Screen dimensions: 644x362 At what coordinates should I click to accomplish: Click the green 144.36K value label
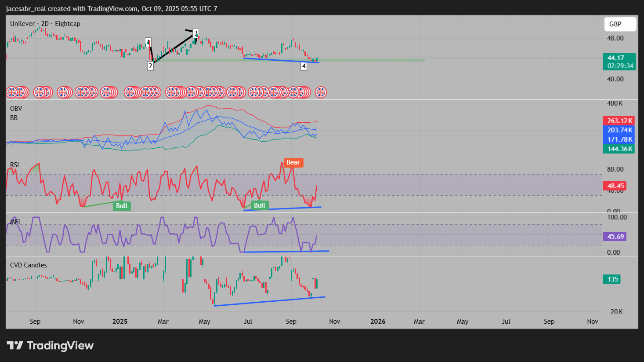point(619,149)
